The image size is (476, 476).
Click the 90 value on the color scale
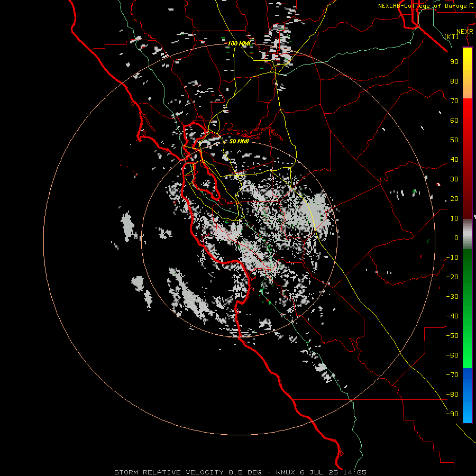pyautogui.click(x=454, y=62)
